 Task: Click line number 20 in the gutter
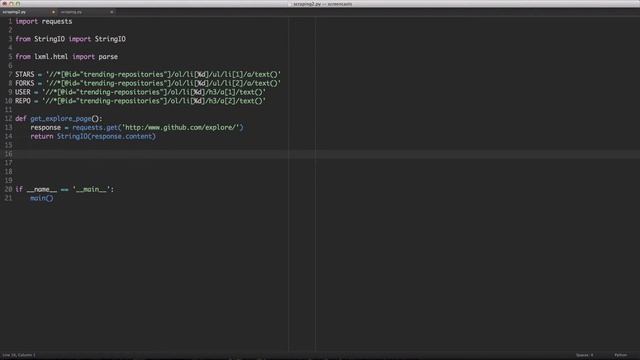point(8,189)
